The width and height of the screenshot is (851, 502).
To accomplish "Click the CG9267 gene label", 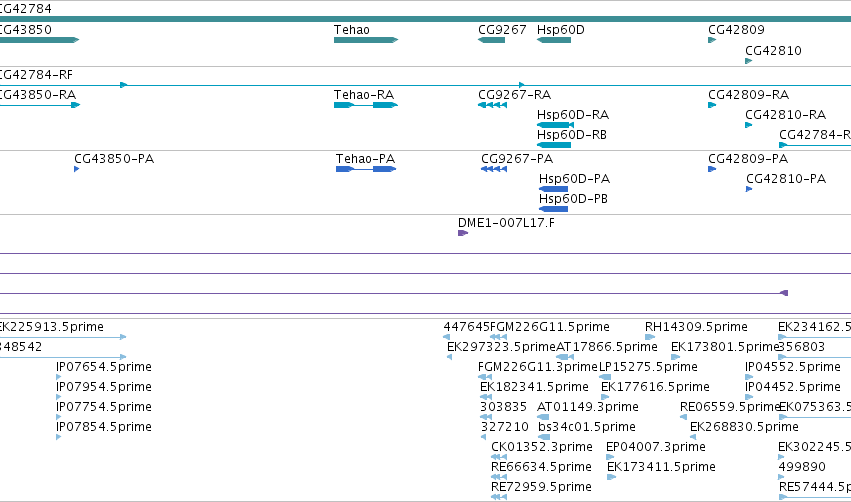I will pyautogui.click(x=502, y=29).
